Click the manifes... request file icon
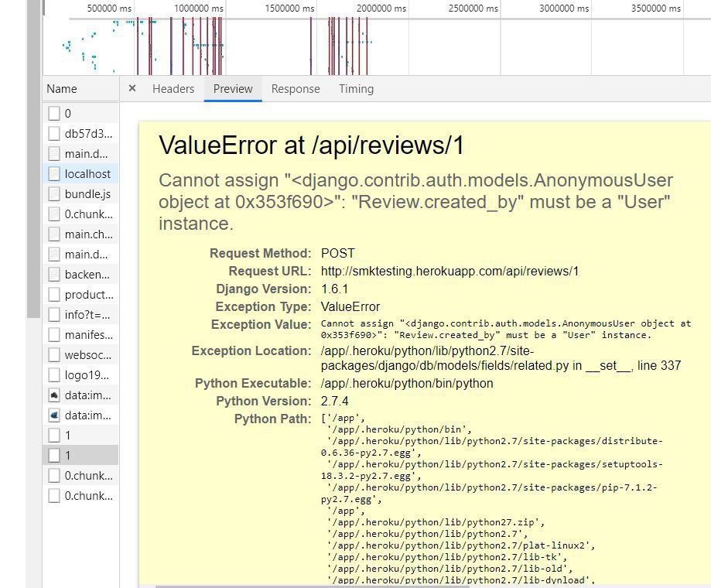Screen dimensions: 711x588 pyautogui.click(x=54, y=335)
